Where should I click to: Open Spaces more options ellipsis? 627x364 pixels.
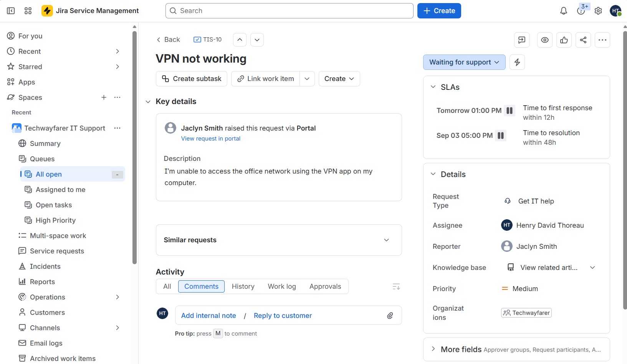tap(117, 97)
